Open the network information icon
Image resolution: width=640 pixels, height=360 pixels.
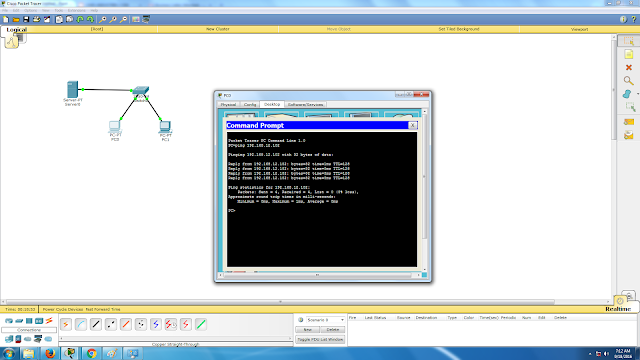click(x=623, y=19)
